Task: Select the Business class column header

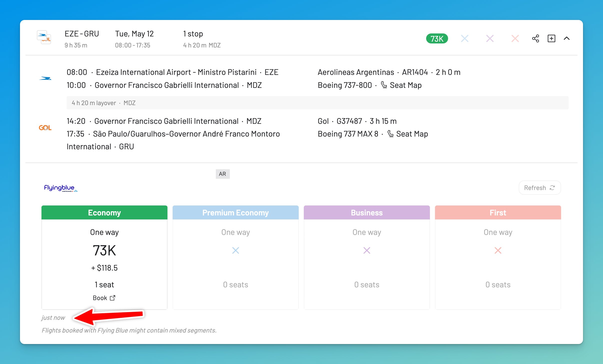Action: [x=366, y=212]
